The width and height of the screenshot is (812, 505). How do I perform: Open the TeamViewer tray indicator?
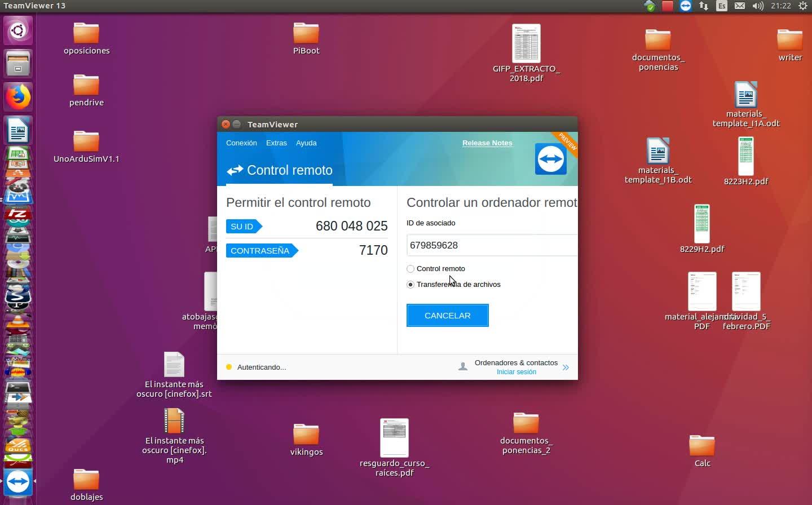(686, 6)
